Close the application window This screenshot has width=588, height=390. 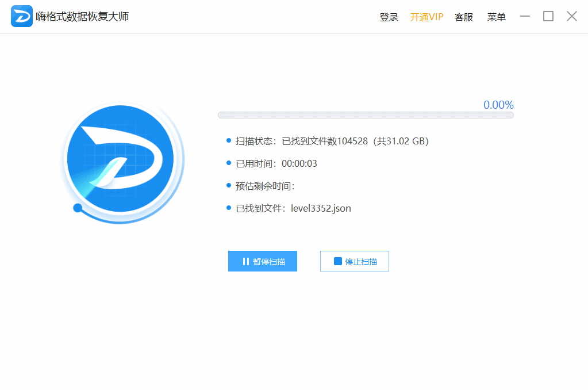[x=572, y=16]
